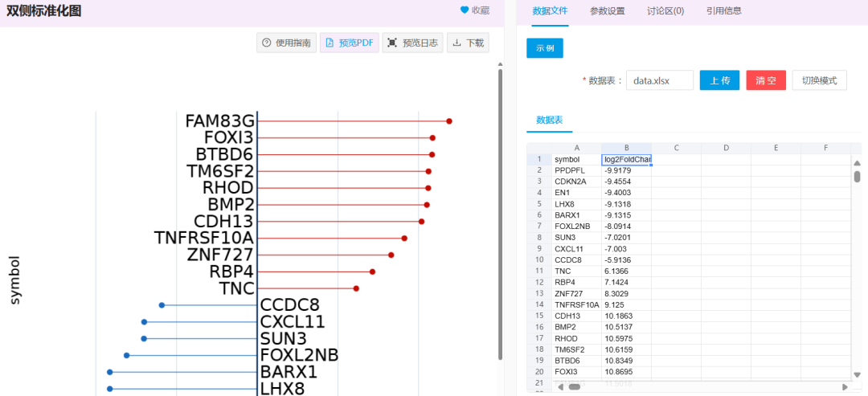
Task: Click the chart preview vertical scrollbar
Action: click(x=500, y=214)
